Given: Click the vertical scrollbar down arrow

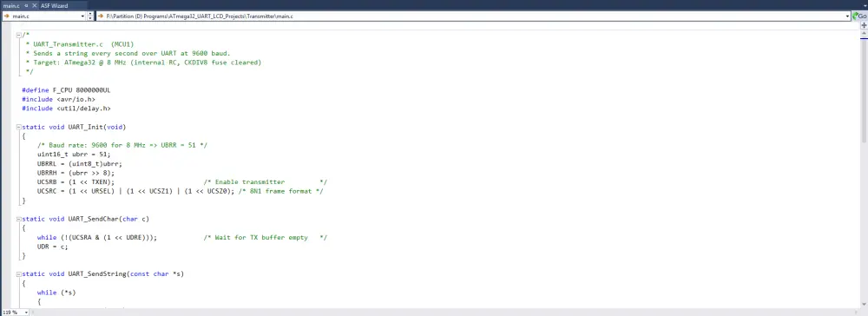Looking at the screenshot, I should click(x=865, y=304).
